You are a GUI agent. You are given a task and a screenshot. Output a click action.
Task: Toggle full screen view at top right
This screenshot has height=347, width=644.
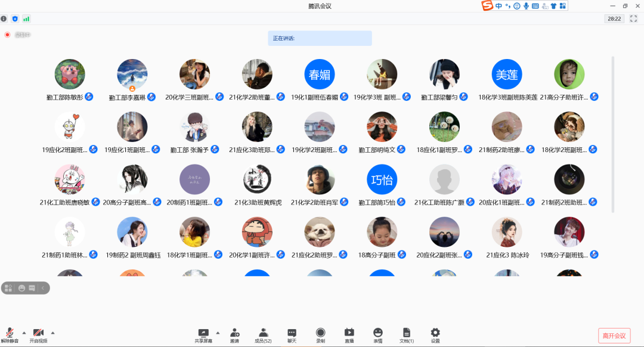[633, 19]
